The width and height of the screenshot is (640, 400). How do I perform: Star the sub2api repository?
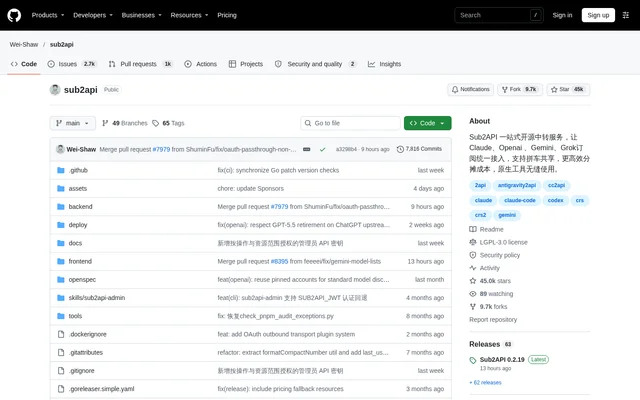pos(568,89)
